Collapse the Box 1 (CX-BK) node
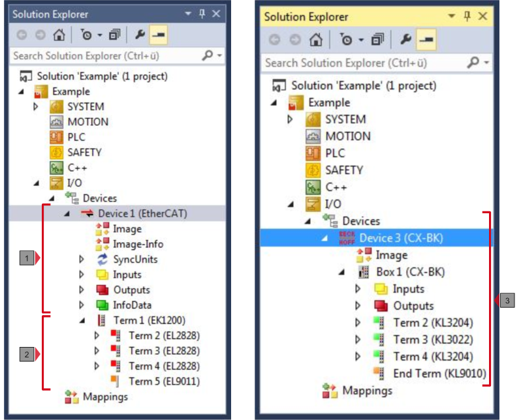The image size is (521, 420). click(341, 272)
